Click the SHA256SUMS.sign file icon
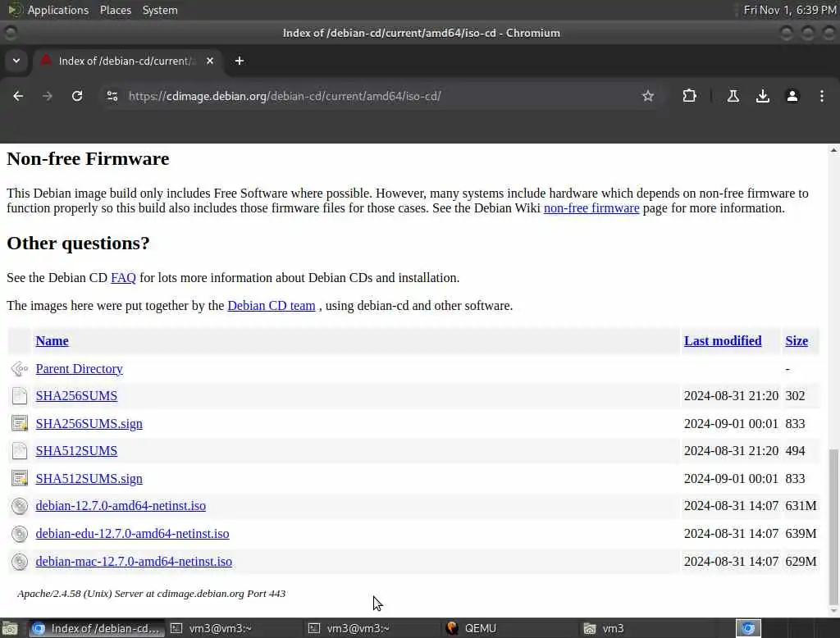 (x=20, y=423)
